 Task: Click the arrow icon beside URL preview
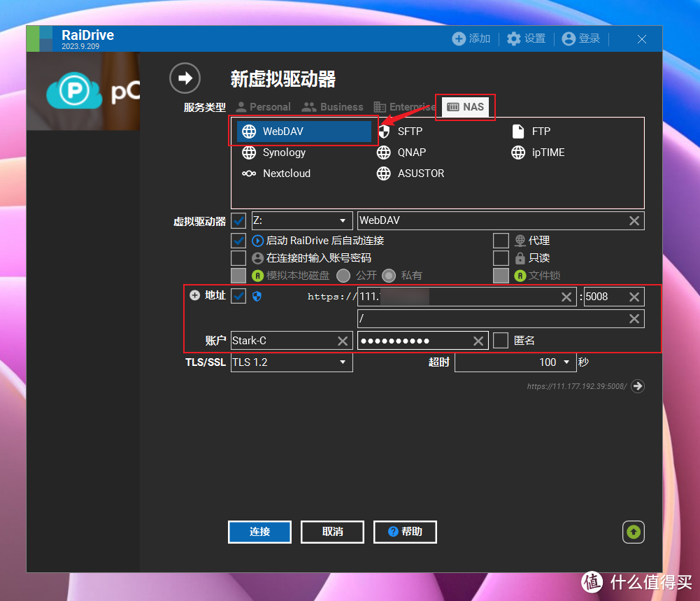coord(638,386)
